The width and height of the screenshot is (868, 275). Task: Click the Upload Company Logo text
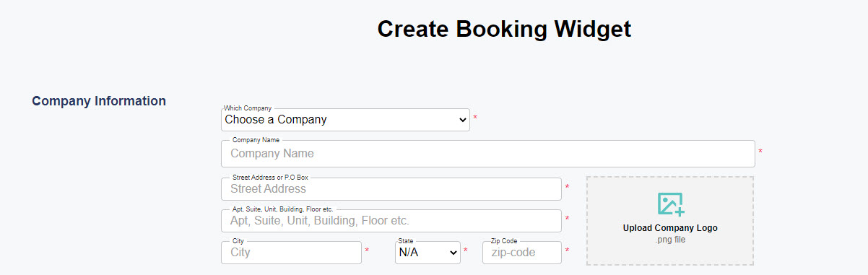pos(670,228)
